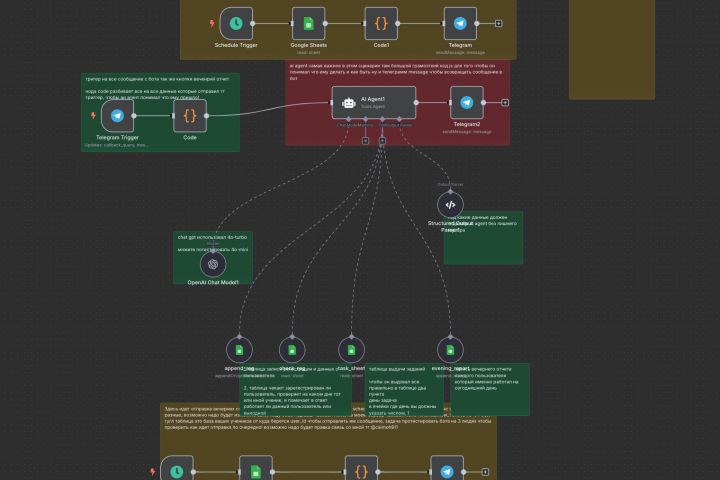Open the Google Sheets node next to Schedule Trigger
The width and height of the screenshot is (720, 480).
point(309,23)
